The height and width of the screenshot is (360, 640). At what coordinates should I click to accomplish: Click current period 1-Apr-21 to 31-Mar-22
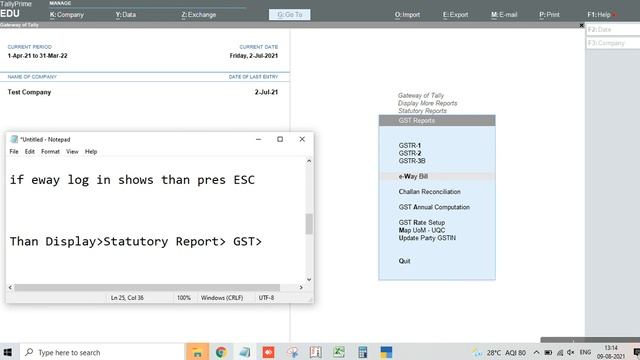[x=38, y=56]
